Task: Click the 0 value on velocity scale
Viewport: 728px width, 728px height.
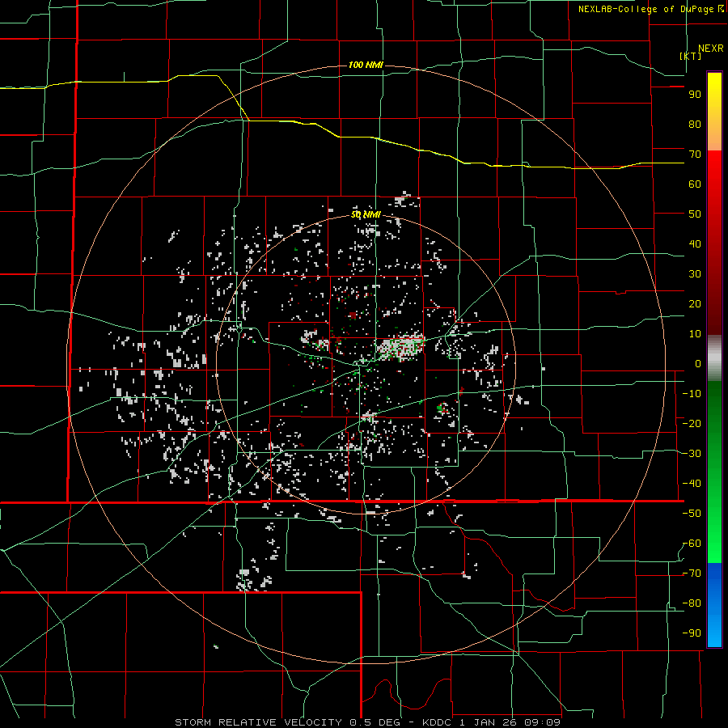Action: click(698, 364)
